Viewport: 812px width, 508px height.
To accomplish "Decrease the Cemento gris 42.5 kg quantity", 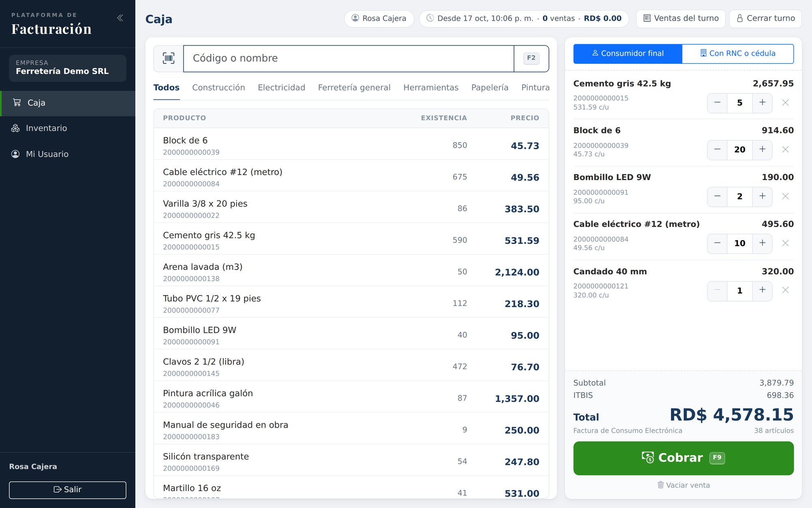I will click(x=717, y=103).
